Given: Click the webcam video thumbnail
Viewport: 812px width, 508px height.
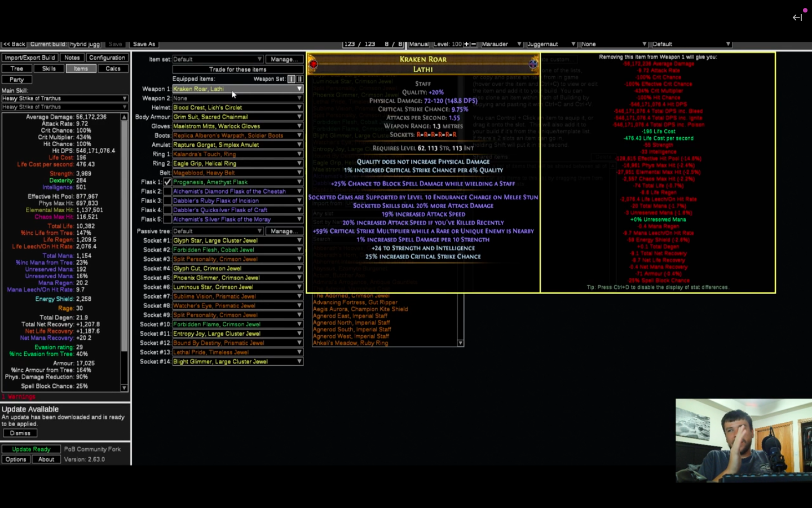Looking at the screenshot, I should (x=744, y=440).
